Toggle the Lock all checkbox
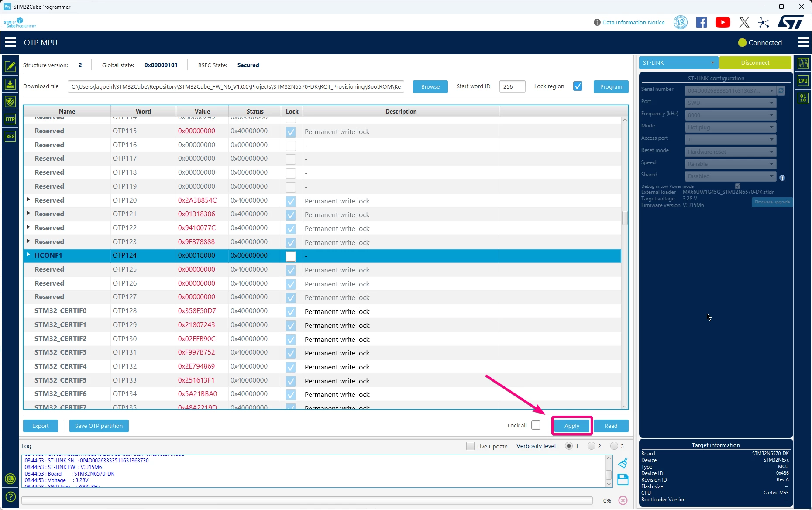This screenshot has height=510, width=812. (536, 425)
